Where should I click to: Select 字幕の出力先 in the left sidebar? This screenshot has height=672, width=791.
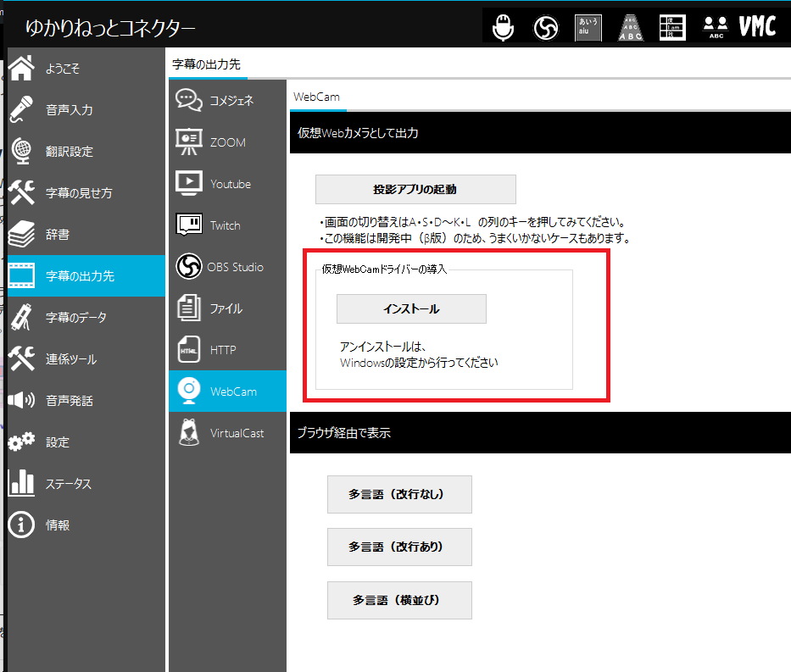point(86,275)
